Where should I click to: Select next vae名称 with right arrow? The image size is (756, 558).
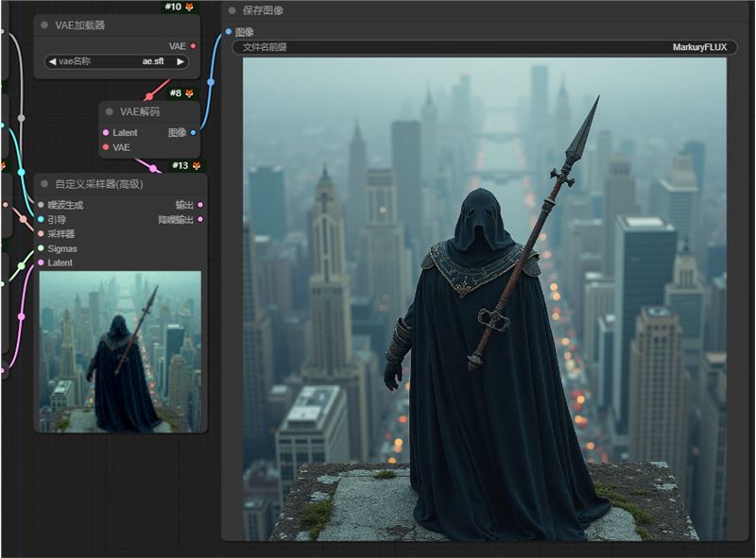[x=180, y=61]
